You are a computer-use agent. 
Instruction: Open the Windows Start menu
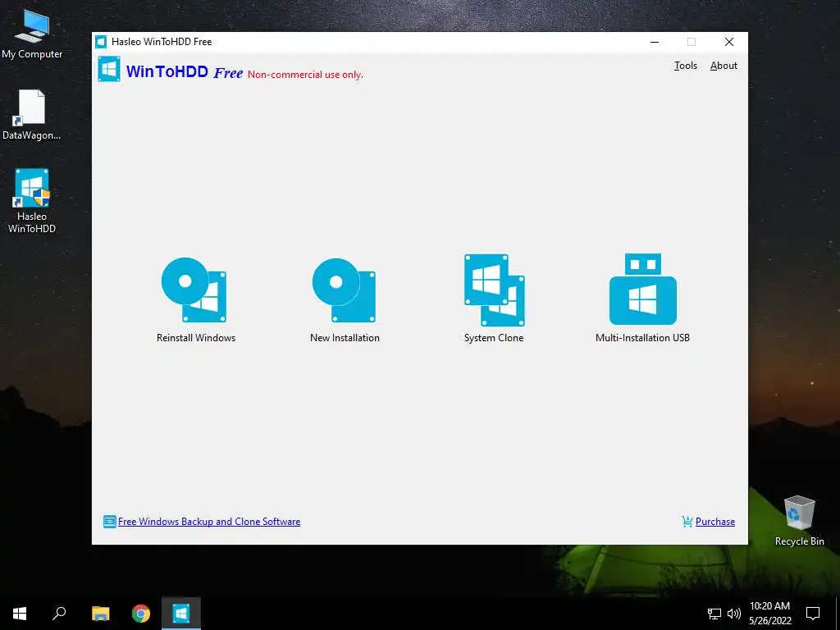pyautogui.click(x=20, y=614)
